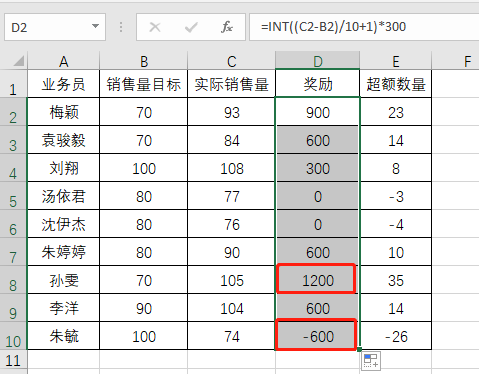The height and width of the screenshot is (374, 479).
Task: Select row 6 header
Action: click(13, 224)
